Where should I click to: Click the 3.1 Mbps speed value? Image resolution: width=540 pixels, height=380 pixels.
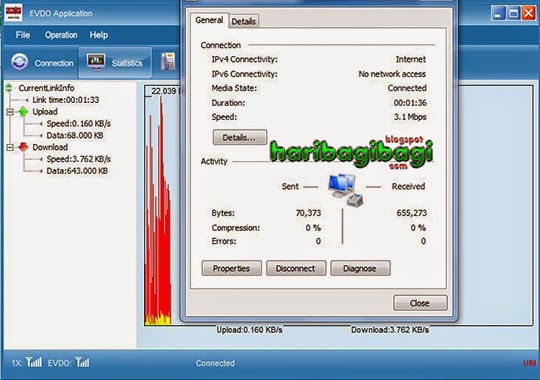coord(410,117)
